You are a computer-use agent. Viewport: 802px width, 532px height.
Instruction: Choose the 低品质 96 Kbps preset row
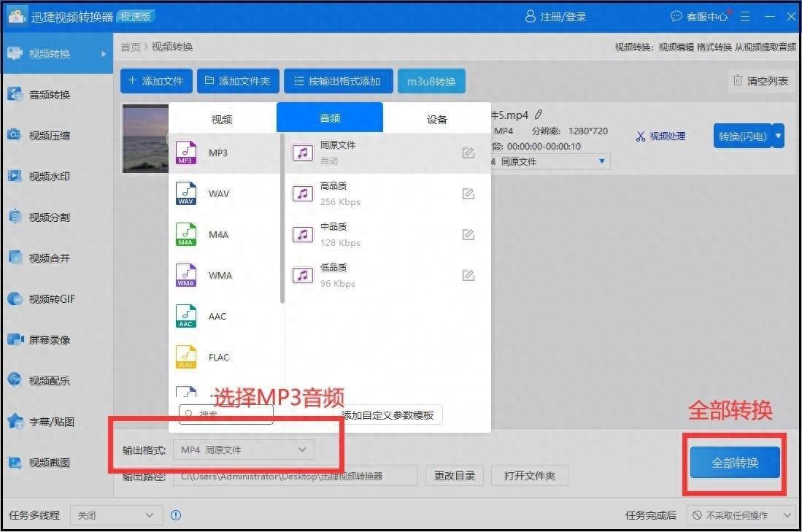pyautogui.click(x=387, y=276)
